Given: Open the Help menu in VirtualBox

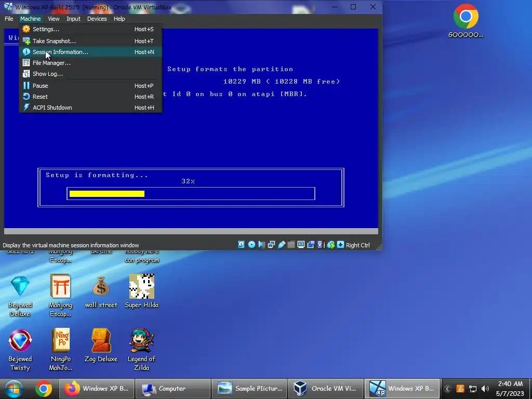Looking at the screenshot, I should pos(119,19).
